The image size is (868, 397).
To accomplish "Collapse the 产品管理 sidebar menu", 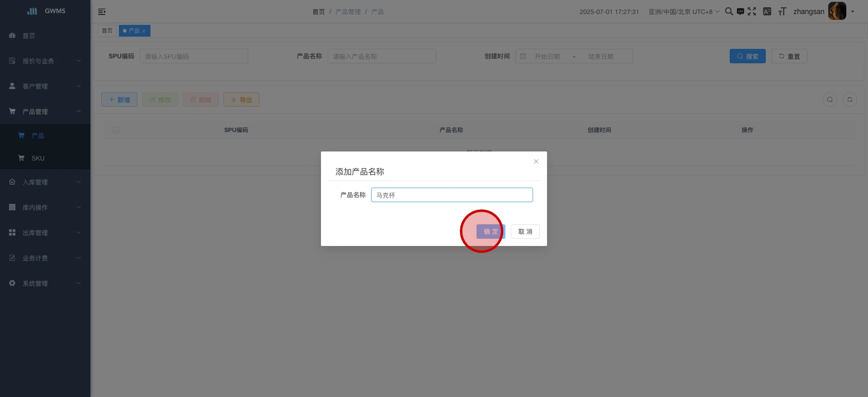I will (x=45, y=112).
